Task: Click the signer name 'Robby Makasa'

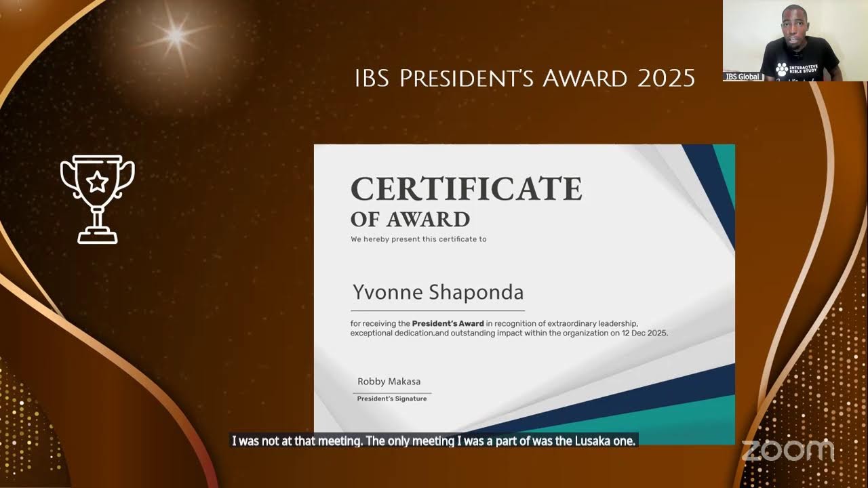Action: click(x=389, y=382)
